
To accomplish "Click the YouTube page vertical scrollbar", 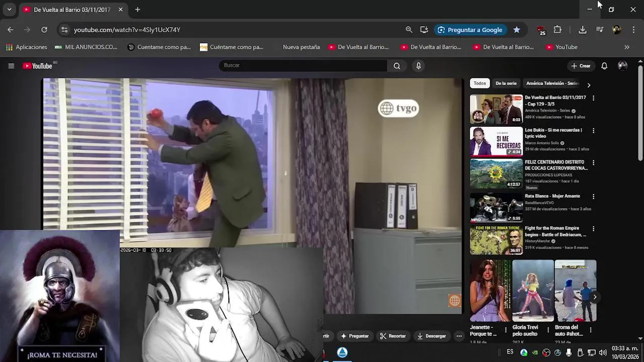I will [640, 113].
